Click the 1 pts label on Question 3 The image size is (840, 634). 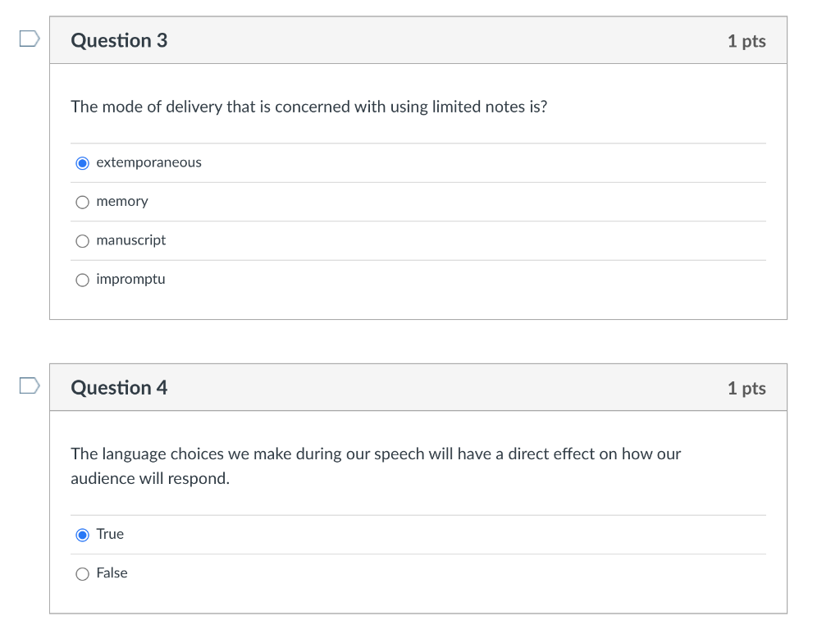click(x=746, y=41)
